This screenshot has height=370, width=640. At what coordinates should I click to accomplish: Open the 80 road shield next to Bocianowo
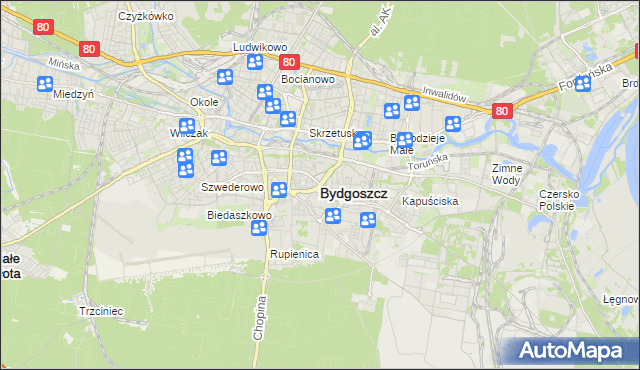point(289,62)
